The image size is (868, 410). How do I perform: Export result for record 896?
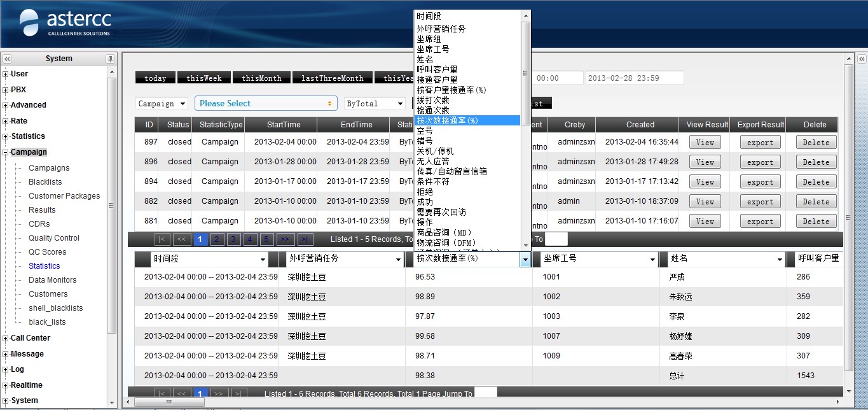point(760,162)
